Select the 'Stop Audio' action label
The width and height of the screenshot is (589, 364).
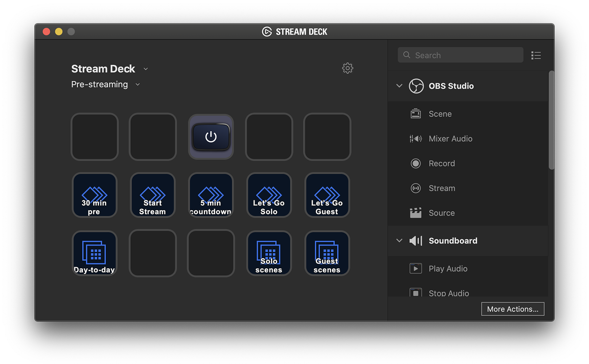[x=449, y=293]
